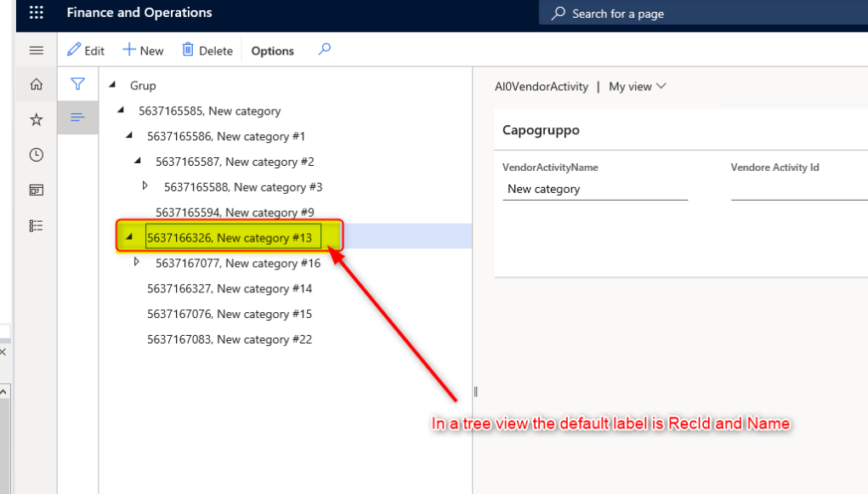Viewport: 868px width, 494px height.
Task: Click the filter funnel icon
Action: click(x=77, y=84)
